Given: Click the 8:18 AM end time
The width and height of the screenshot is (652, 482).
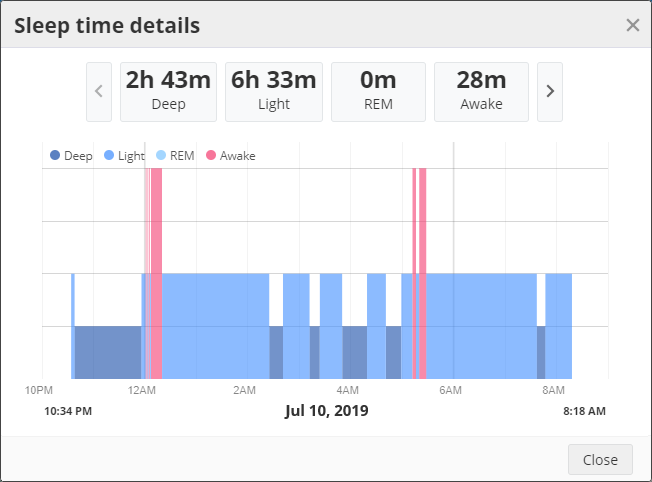Looking at the screenshot, I should pos(584,411).
